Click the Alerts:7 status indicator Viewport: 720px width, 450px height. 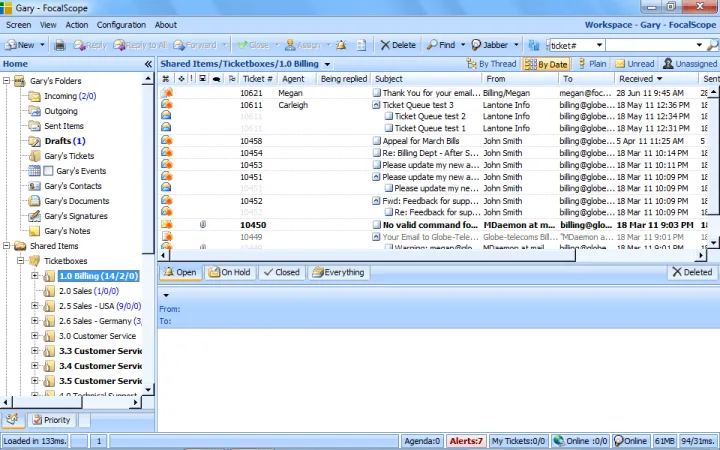[x=466, y=441]
